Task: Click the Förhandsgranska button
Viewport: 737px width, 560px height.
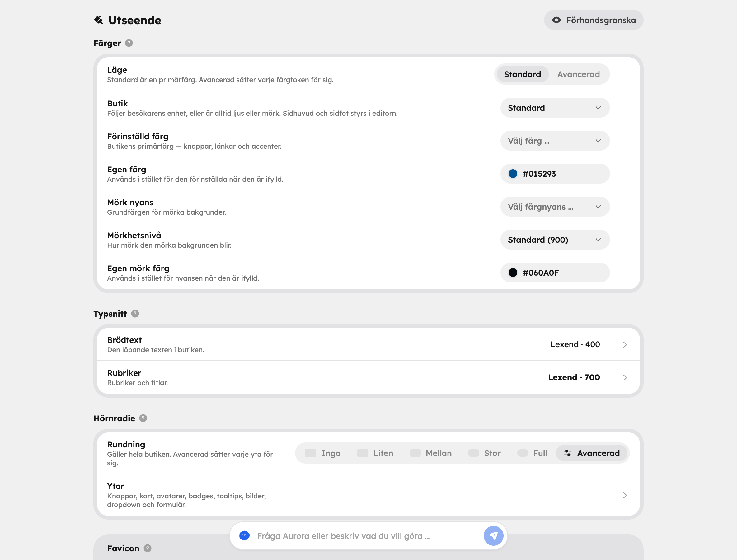Action: coord(594,20)
